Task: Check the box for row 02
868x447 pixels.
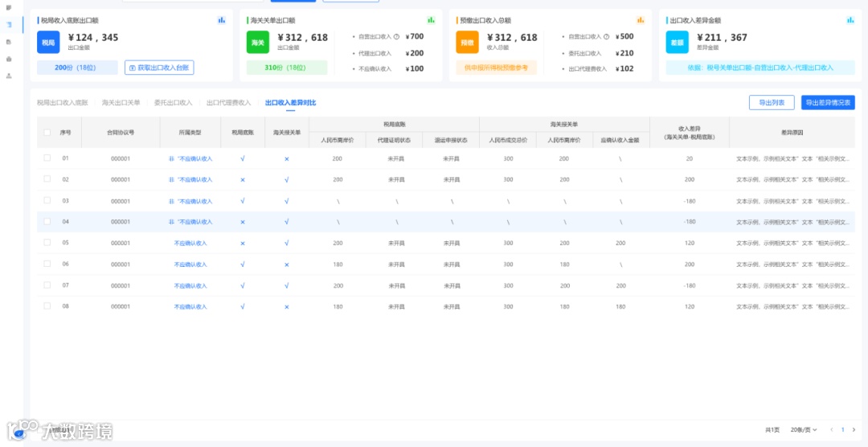Action: point(47,179)
